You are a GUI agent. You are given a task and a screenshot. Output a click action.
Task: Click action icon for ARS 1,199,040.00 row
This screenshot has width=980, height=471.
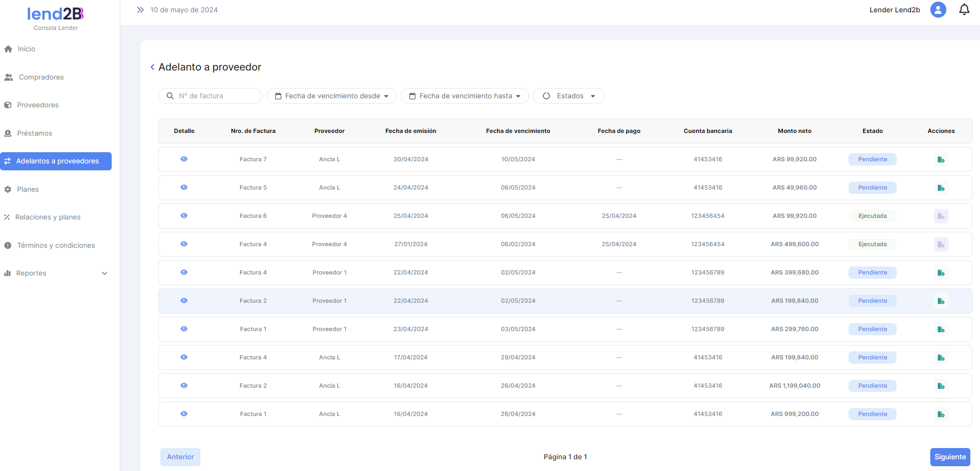(x=940, y=386)
